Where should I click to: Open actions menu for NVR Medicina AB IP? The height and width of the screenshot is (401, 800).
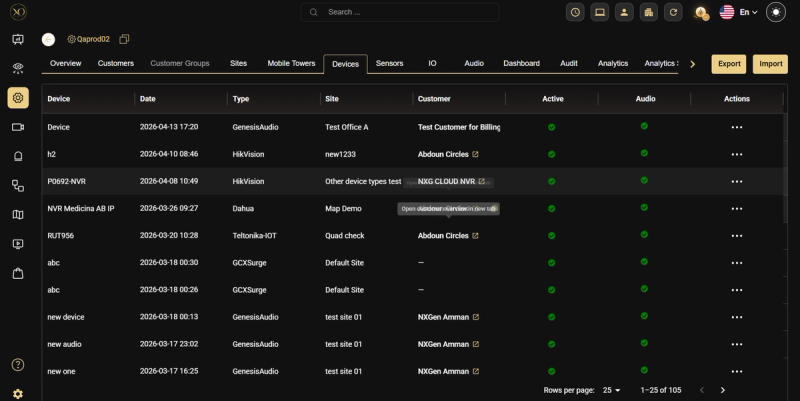point(737,208)
